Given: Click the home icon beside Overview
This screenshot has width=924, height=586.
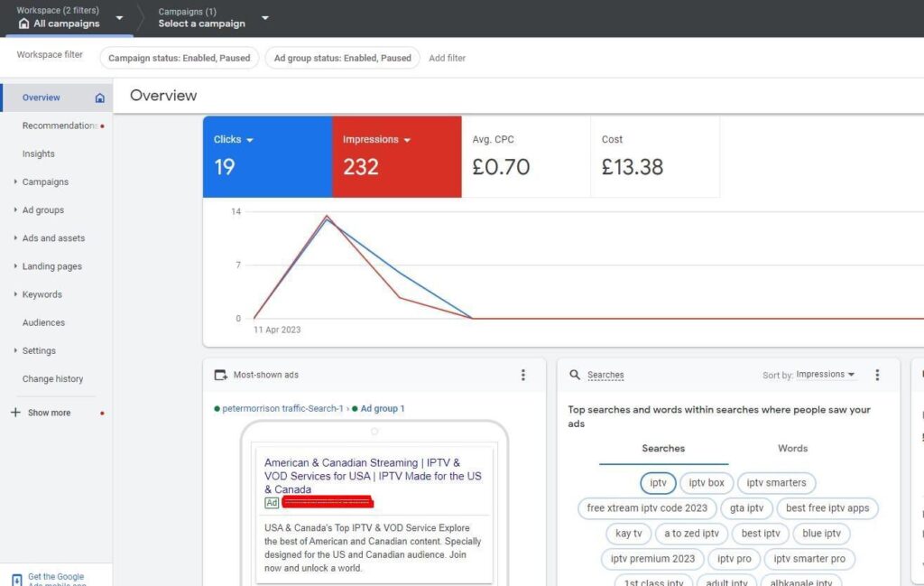Looking at the screenshot, I should tap(99, 98).
